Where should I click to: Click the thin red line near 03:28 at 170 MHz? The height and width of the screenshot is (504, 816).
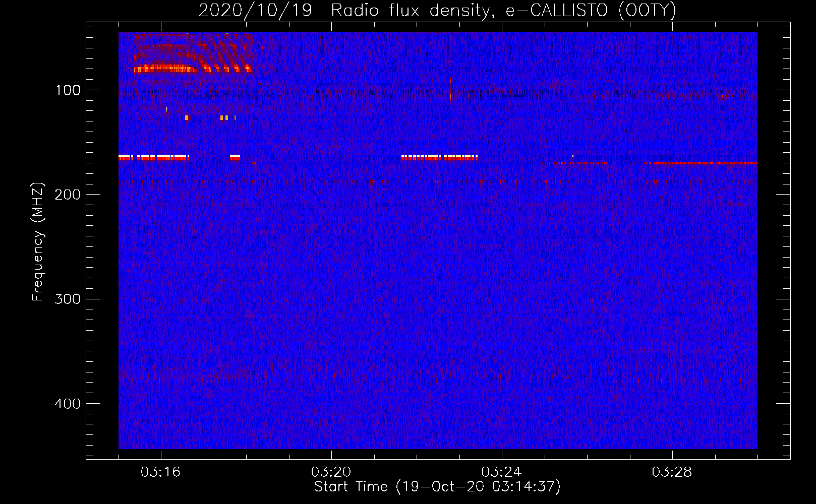point(702,163)
